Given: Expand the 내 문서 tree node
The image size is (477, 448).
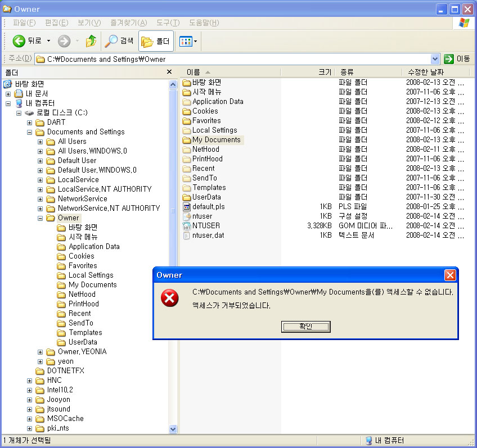Looking at the screenshot, I should [8, 94].
